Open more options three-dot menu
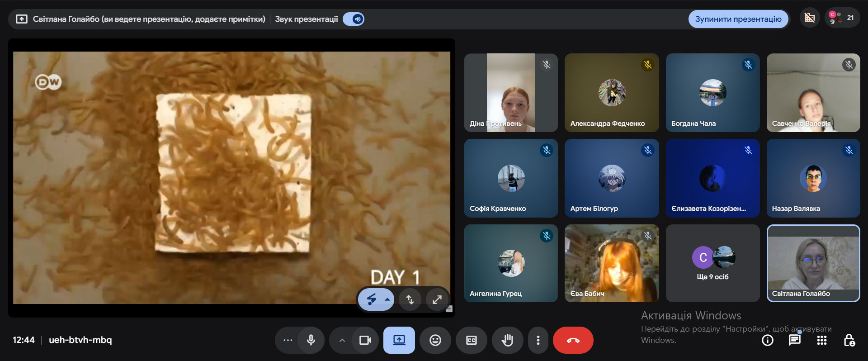The height and width of the screenshot is (361, 868). (538, 340)
